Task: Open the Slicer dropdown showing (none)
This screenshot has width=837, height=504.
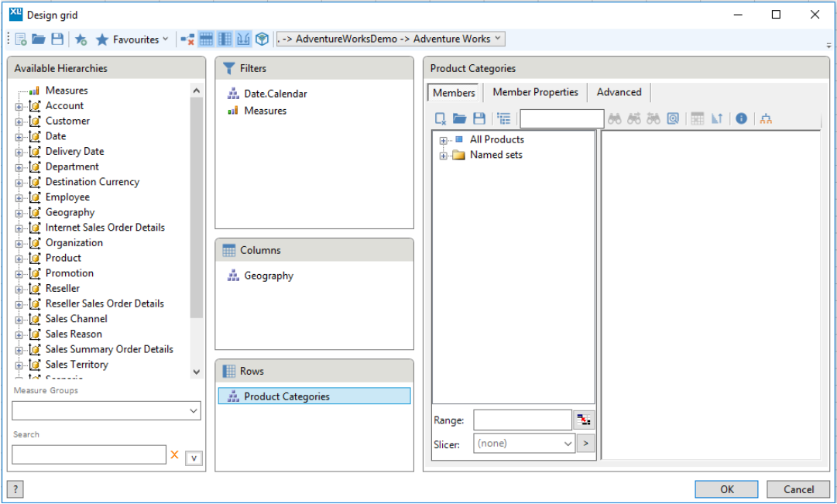Action: tap(523, 443)
